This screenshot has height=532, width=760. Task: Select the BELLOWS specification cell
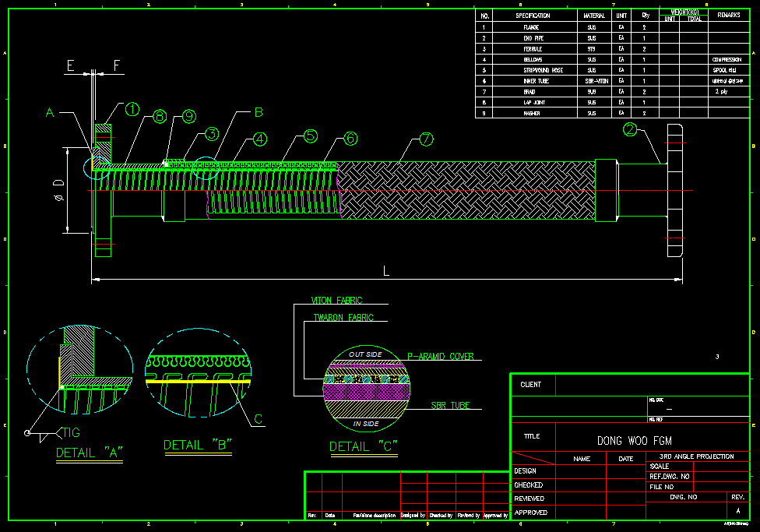click(535, 59)
